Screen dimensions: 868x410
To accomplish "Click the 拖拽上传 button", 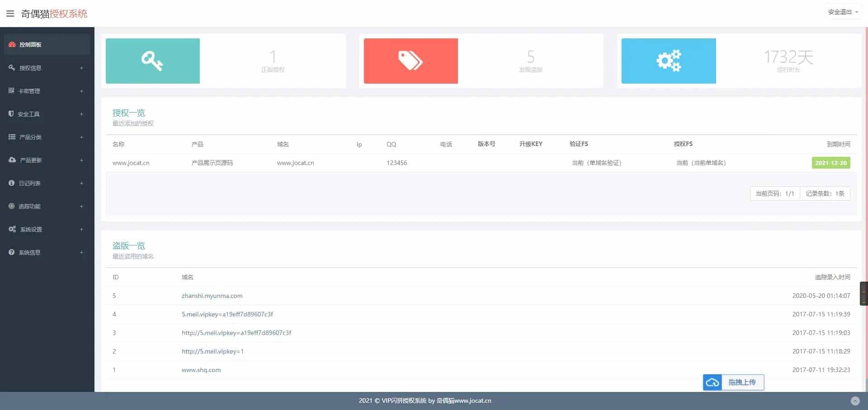I will (742, 382).
